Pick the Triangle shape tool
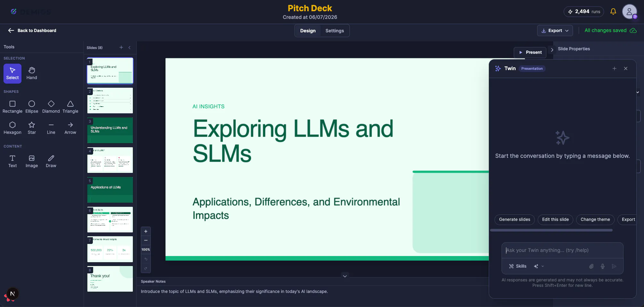Image resolution: width=644 pixels, height=307 pixels. [x=70, y=107]
